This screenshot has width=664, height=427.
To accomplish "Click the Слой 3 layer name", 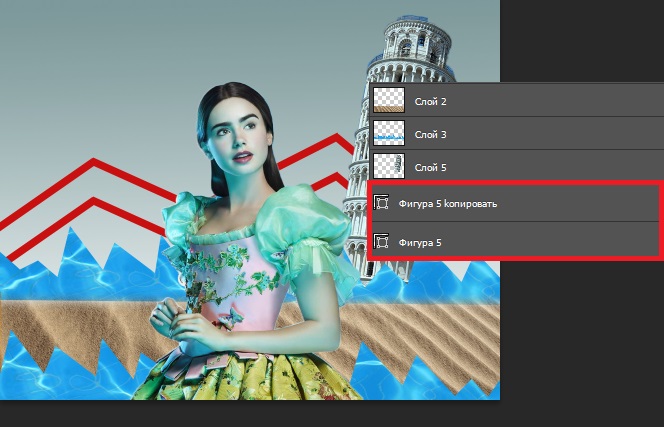I will tap(430, 135).
